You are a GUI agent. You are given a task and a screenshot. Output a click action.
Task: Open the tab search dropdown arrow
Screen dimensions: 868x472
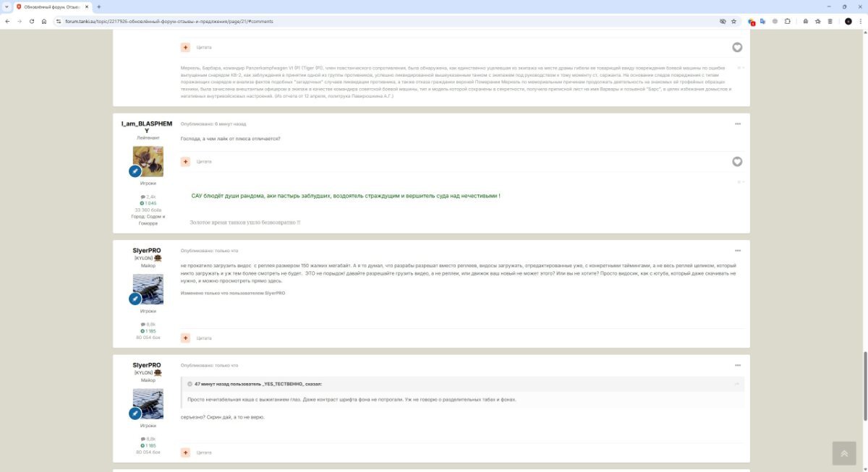tap(7, 7)
